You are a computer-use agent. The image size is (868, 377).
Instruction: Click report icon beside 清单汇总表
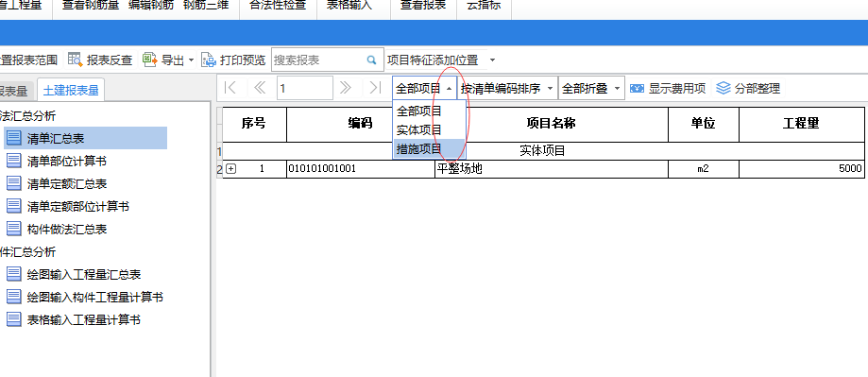pyautogui.click(x=14, y=138)
